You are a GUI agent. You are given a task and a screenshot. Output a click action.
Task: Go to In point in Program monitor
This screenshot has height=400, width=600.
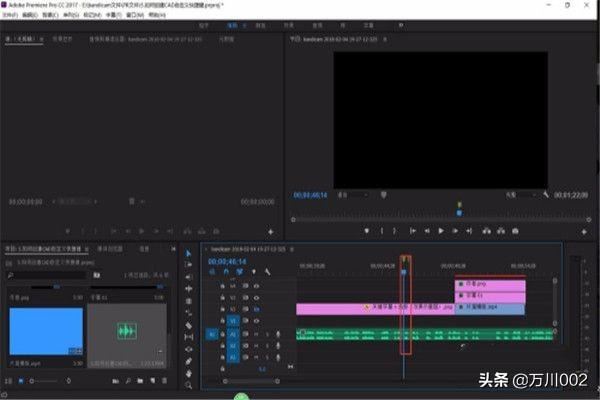point(412,231)
